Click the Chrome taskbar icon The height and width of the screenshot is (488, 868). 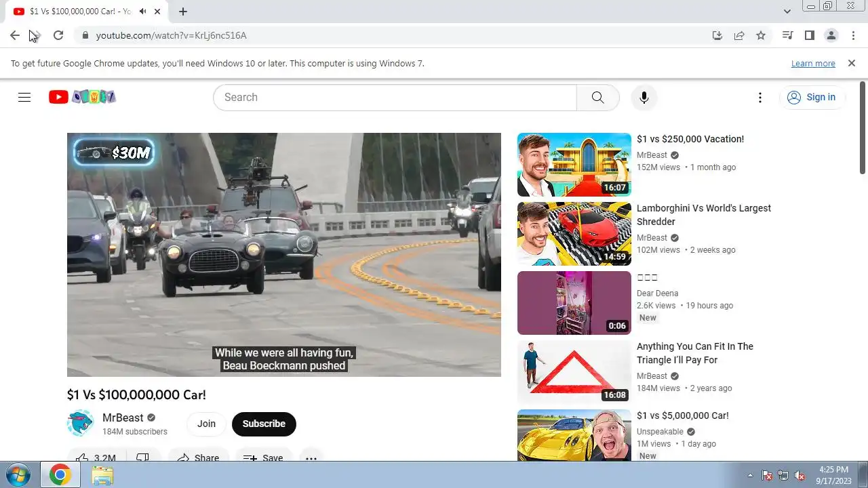coord(60,475)
